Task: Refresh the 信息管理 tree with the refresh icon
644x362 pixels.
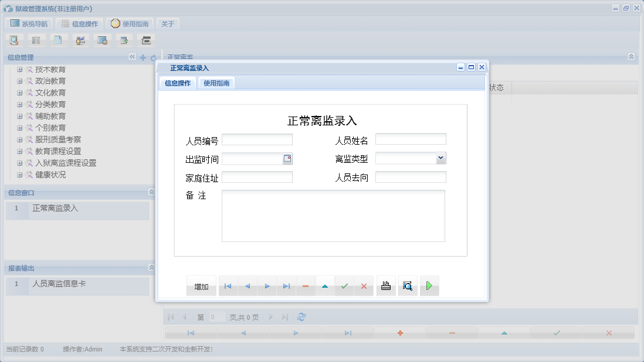Action: [x=153, y=57]
